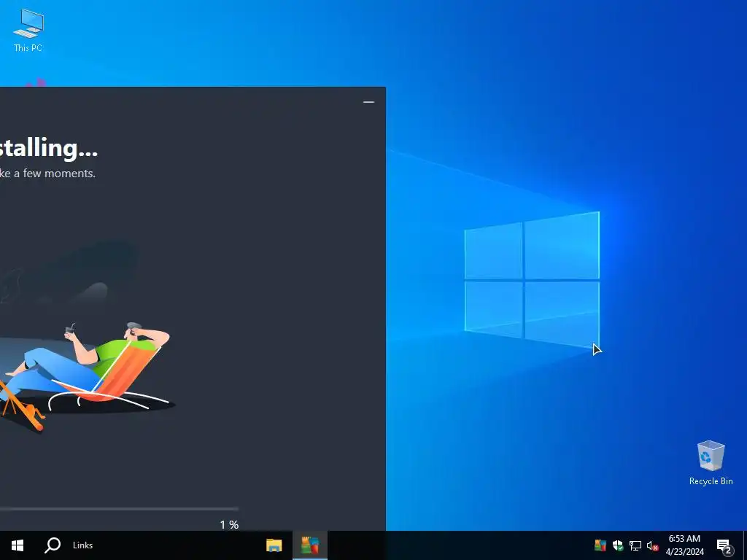Click the 'Installing...' heading text
The image size is (747, 560).
point(48,148)
